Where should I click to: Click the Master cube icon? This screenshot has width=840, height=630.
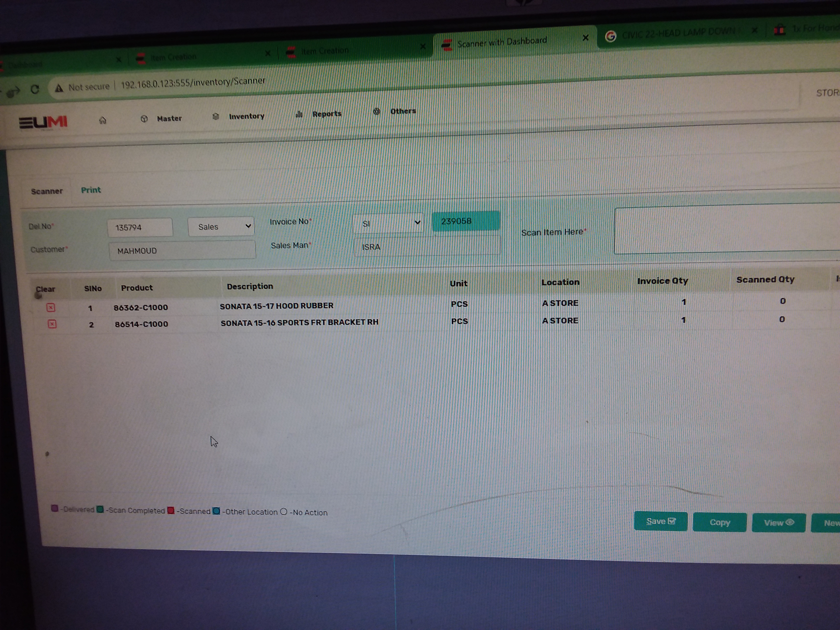pos(144,119)
